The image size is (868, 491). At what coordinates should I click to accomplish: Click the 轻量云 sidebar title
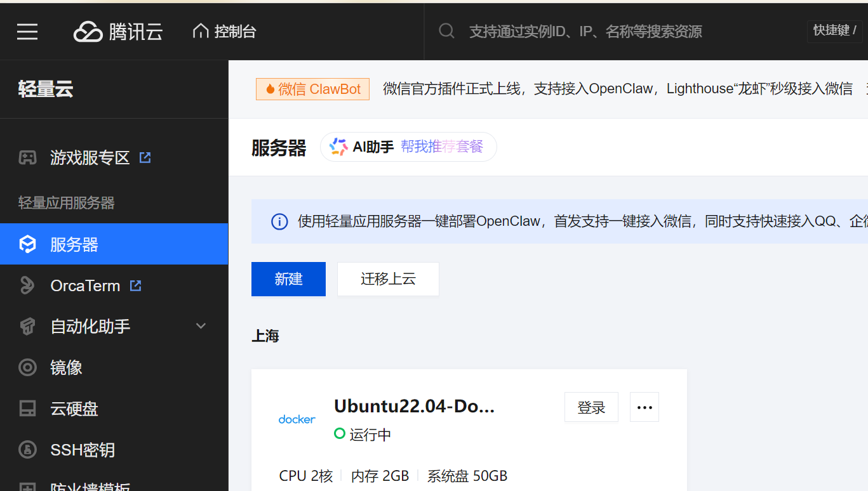pyautogui.click(x=46, y=89)
